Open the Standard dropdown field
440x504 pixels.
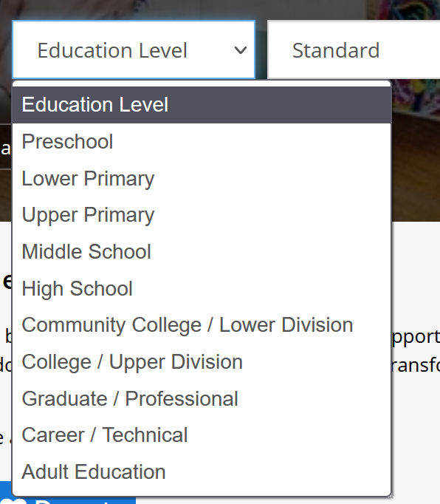tap(354, 50)
